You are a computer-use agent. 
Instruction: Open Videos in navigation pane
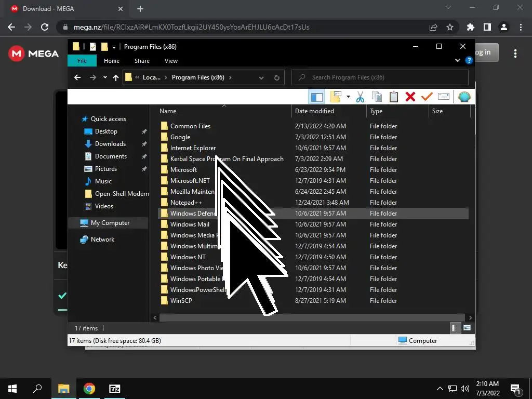[x=104, y=206]
